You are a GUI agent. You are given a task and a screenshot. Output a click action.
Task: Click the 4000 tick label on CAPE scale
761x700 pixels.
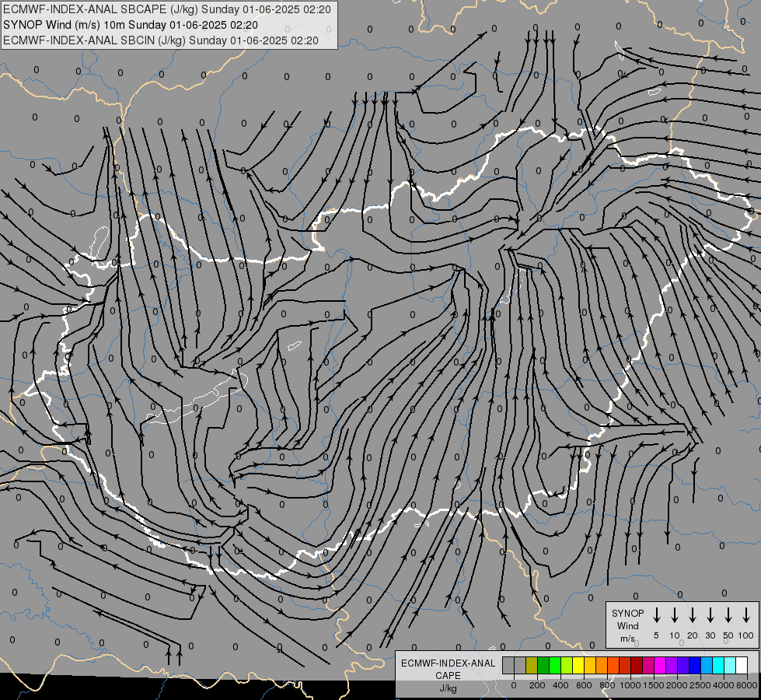pyautogui.click(x=724, y=685)
